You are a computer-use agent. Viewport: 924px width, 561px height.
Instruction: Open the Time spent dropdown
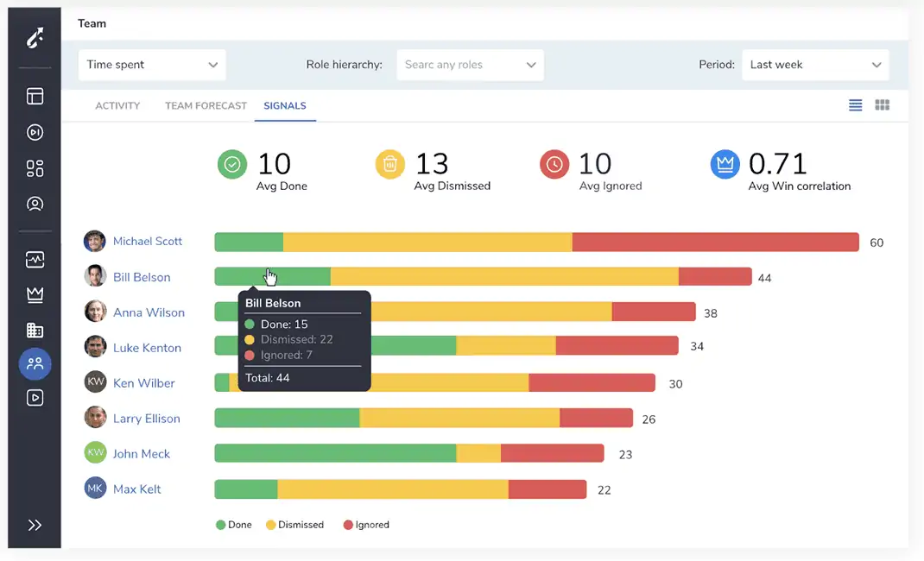tap(152, 65)
